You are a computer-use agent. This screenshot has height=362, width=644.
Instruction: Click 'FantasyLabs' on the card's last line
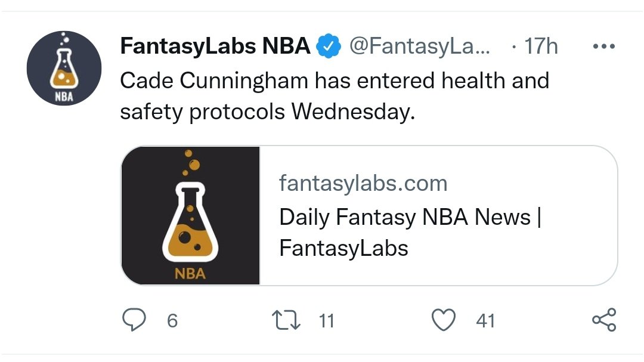point(343,248)
